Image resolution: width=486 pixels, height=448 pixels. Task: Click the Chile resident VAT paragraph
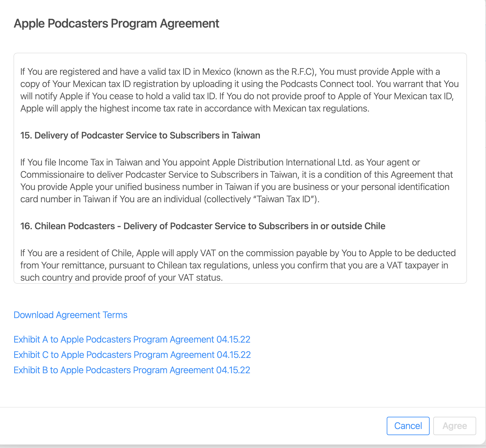(238, 265)
